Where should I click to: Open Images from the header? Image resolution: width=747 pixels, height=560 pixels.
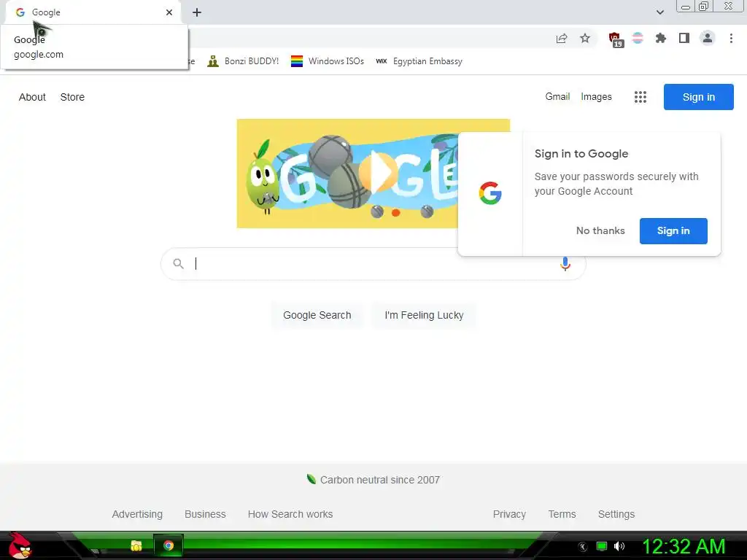(596, 97)
